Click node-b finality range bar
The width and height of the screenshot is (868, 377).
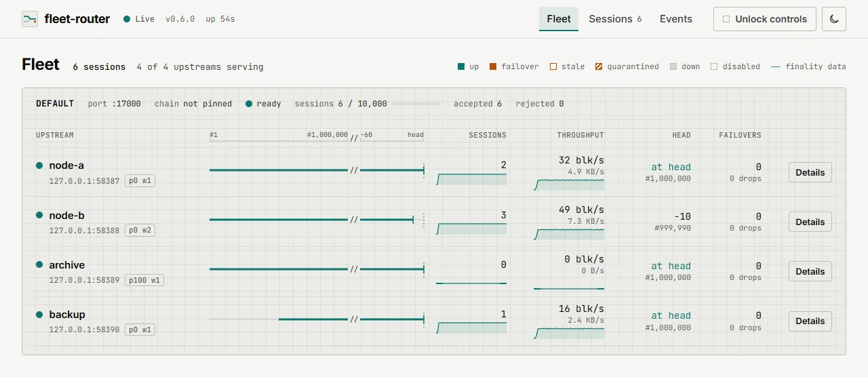click(317, 220)
